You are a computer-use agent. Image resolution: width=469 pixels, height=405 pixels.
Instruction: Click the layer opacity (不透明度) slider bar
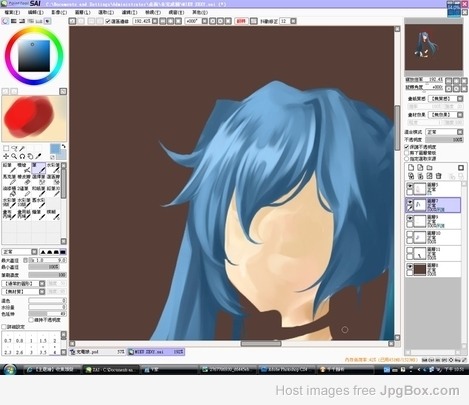click(x=444, y=140)
